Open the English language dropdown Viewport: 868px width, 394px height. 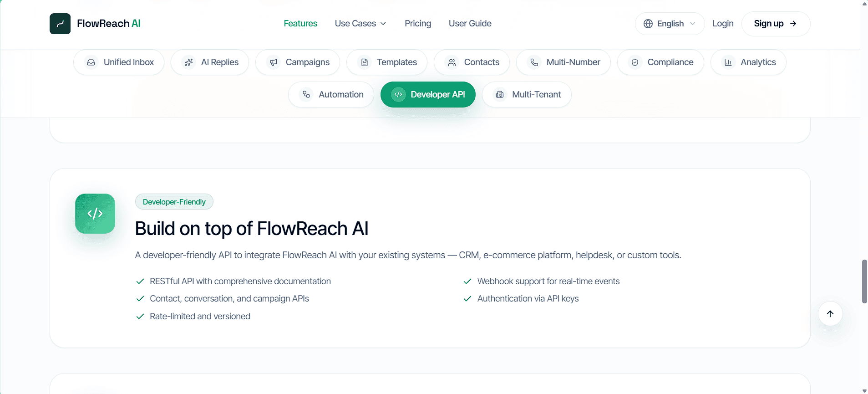click(x=670, y=24)
